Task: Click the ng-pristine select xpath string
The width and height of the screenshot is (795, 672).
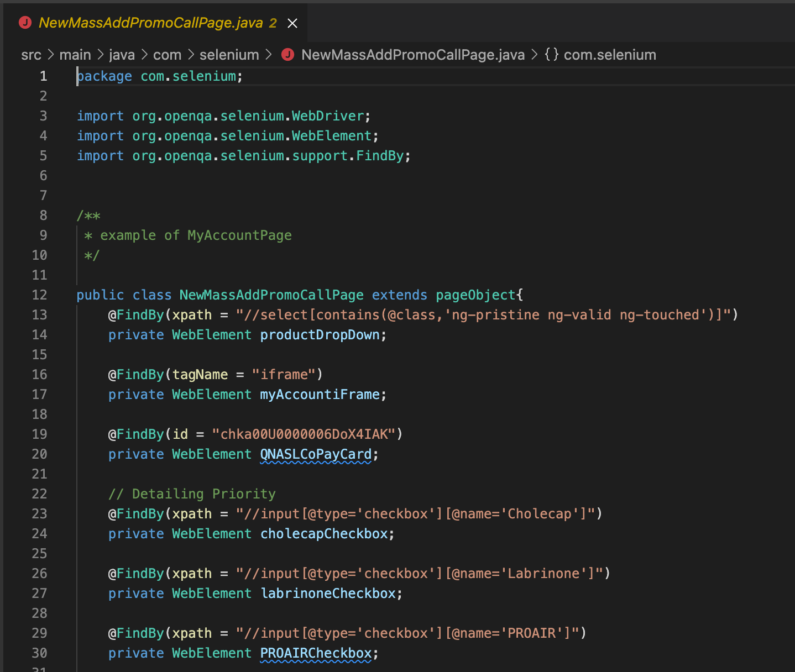Action: click(483, 314)
